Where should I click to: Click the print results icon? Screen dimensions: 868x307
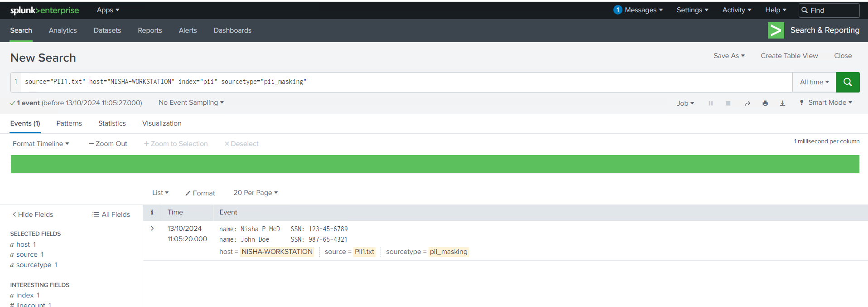point(765,103)
